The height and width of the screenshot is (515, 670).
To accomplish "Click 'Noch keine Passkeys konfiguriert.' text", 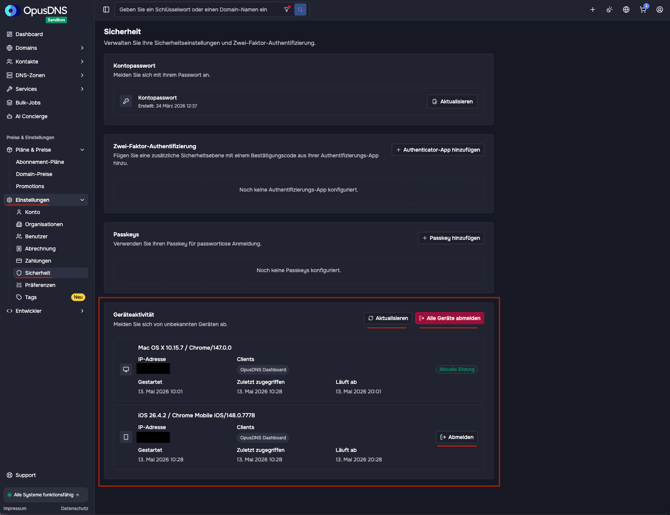I will pyautogui.click(x=299, y=270).
